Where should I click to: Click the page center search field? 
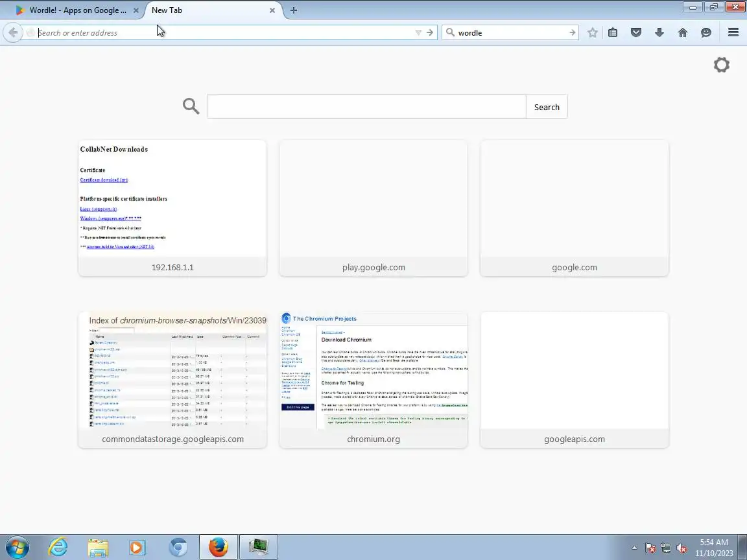pyautogui.click(x=366, y=107)
